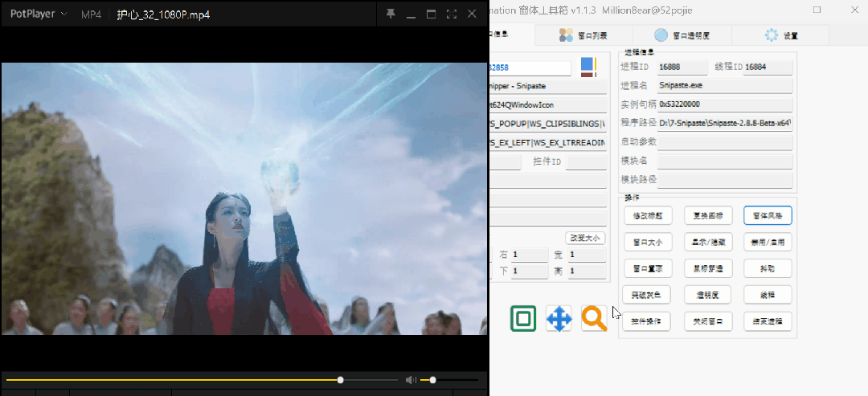Click the 禁用/启用 button
This screenshot has height=396, width=868.
pyautogui.click(x=768, y=242)
